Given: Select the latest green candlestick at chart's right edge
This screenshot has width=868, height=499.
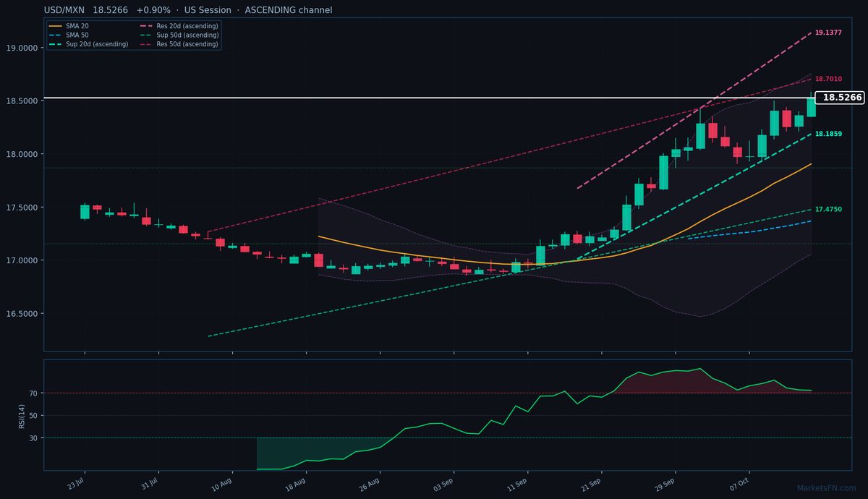Looking at the screenshot, I should [x=812, y=107].
